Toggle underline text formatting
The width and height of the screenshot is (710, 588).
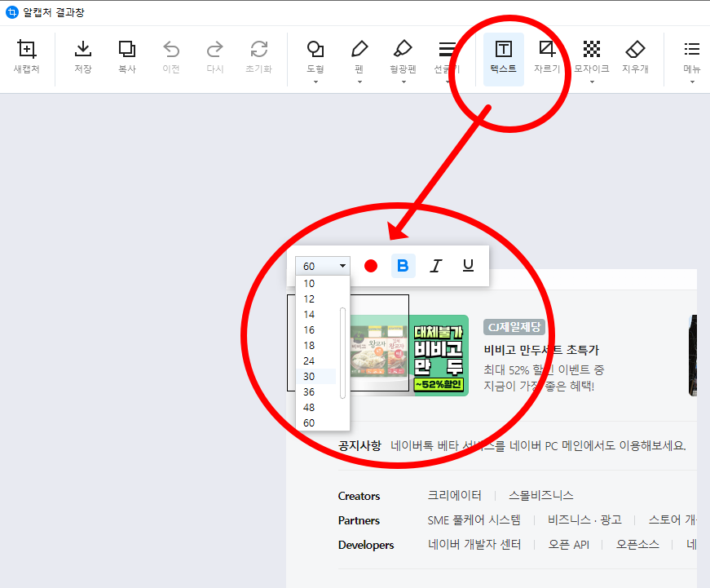468,265
